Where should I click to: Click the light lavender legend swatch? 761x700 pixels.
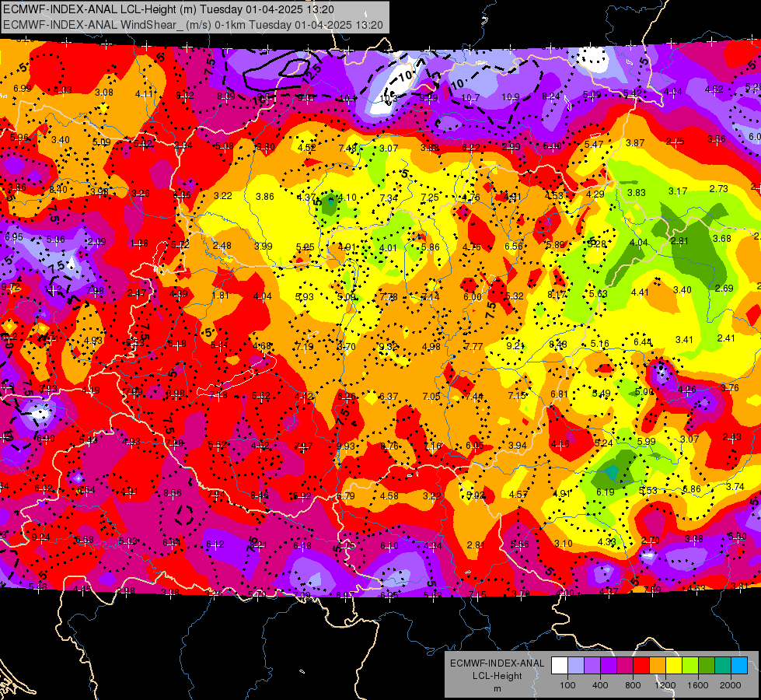tap(576, 666)
